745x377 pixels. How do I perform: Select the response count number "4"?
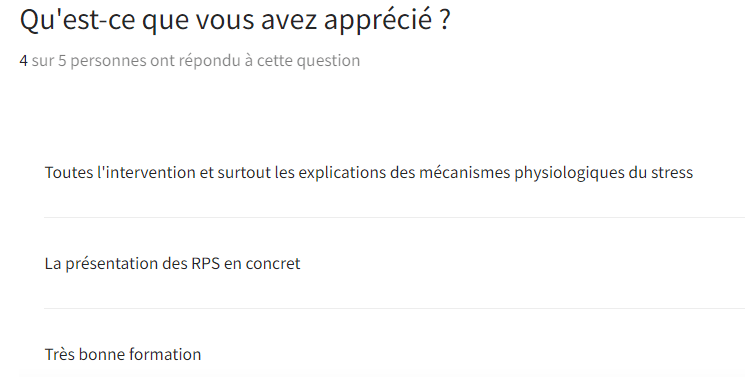[x=24, y=61]
